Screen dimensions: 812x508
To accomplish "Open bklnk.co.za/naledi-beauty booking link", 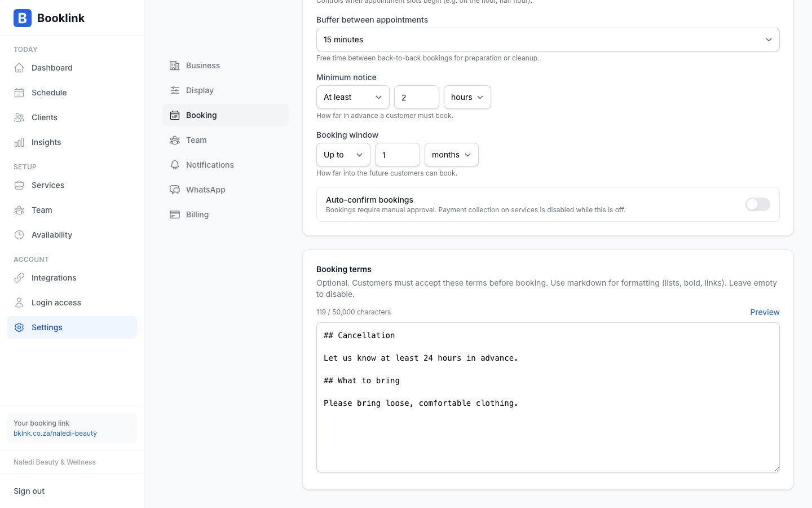I will click(55, 433).
